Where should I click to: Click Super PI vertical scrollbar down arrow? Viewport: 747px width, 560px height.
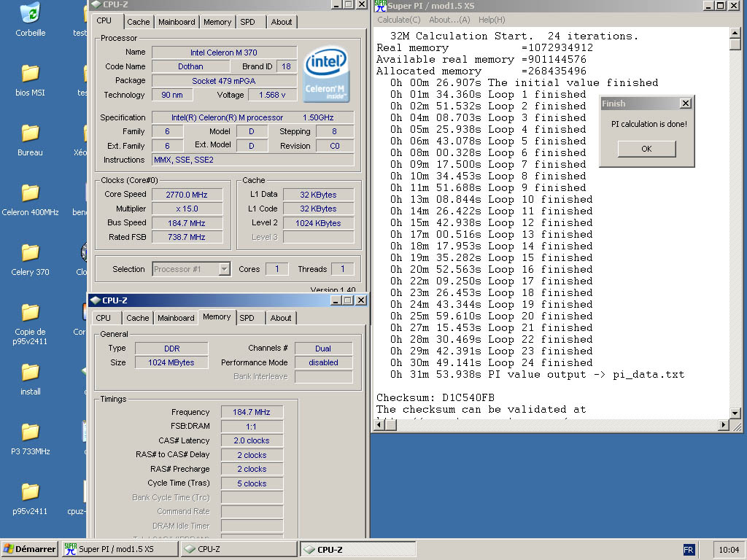[x=735, y=413]
